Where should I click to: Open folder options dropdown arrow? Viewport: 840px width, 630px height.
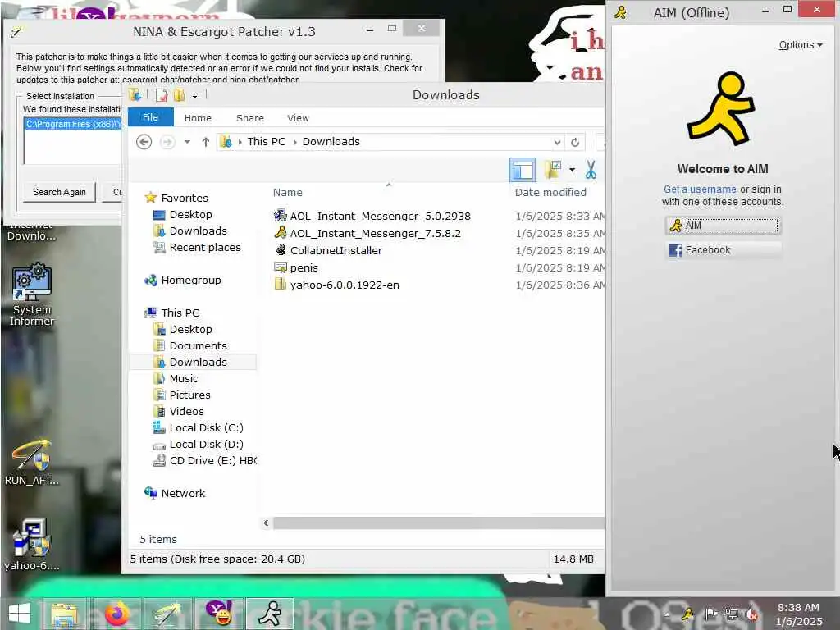click(x=572, y=170)
